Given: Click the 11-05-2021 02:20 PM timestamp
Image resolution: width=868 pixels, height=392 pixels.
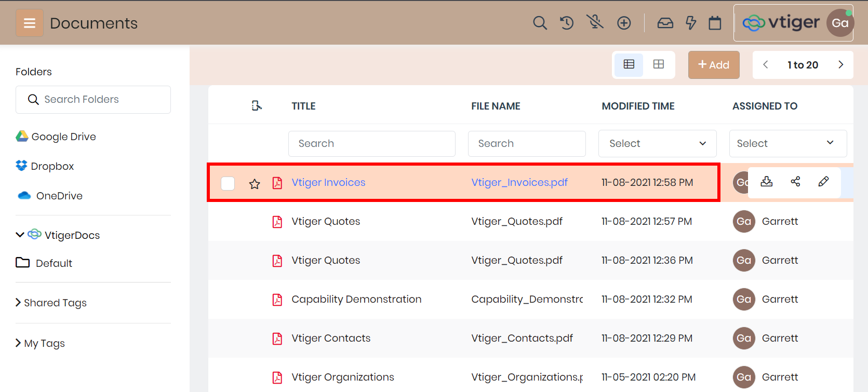Looking at the screenshot, I should 648,377.
